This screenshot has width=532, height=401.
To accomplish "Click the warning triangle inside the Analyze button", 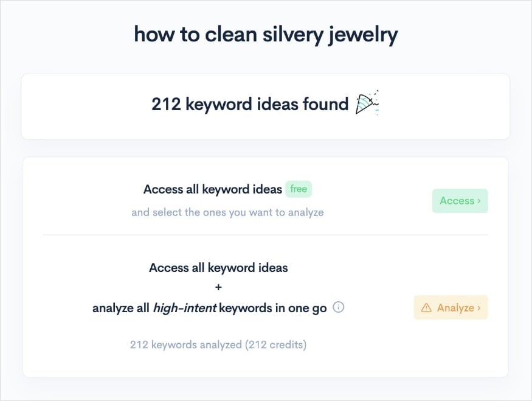I will coord(426,307).
